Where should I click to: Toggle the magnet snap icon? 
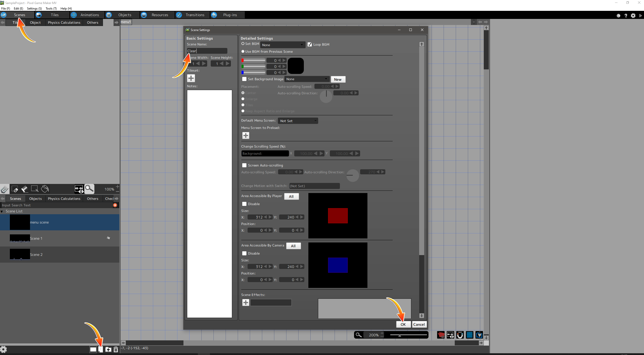point(460,335)
